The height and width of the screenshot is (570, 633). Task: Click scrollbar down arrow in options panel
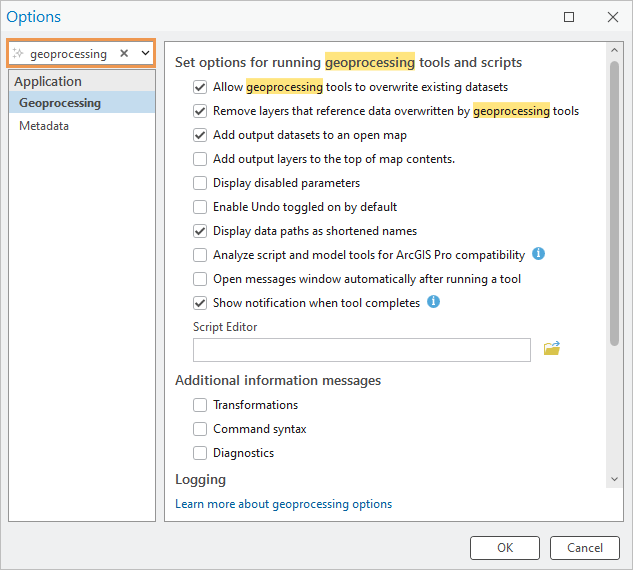(x=614, y=480)
